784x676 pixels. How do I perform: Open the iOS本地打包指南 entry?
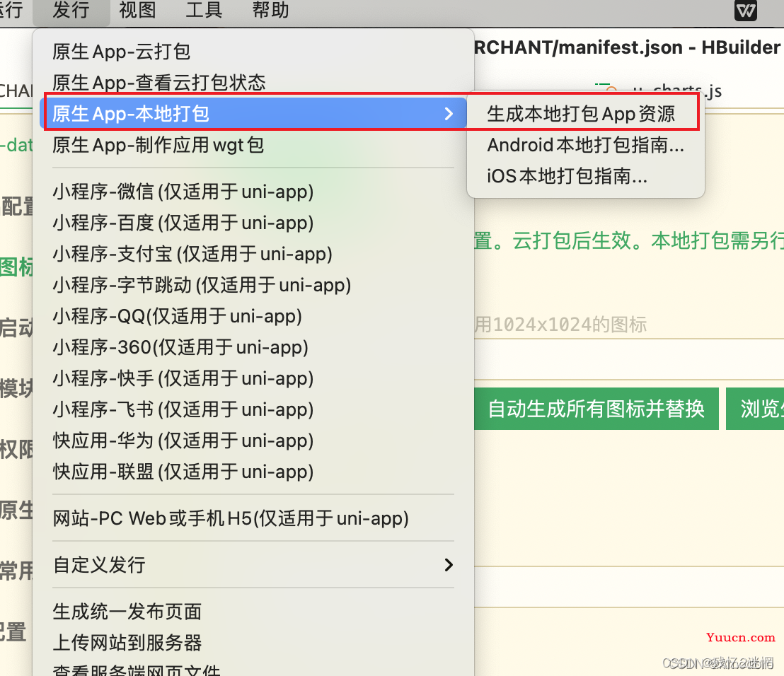tap(567, 176)
